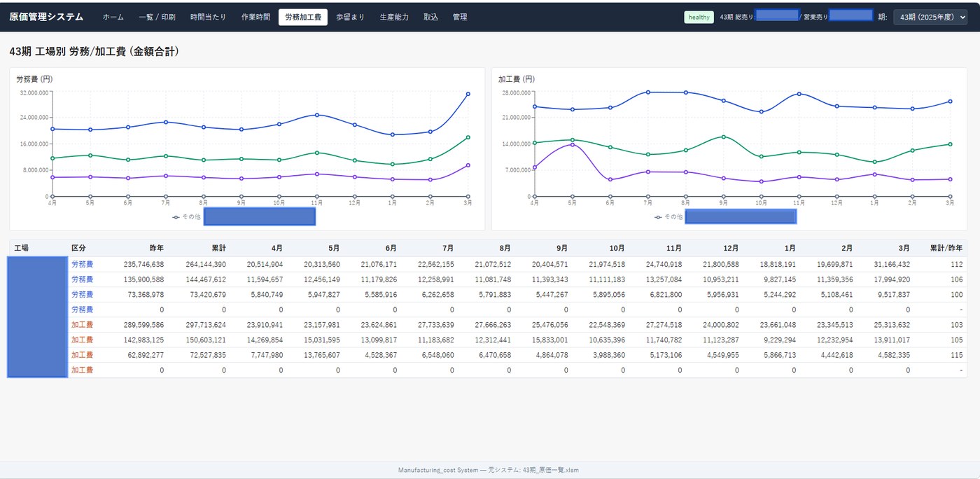
Task: Open the 管理 page
Action: 460,17
